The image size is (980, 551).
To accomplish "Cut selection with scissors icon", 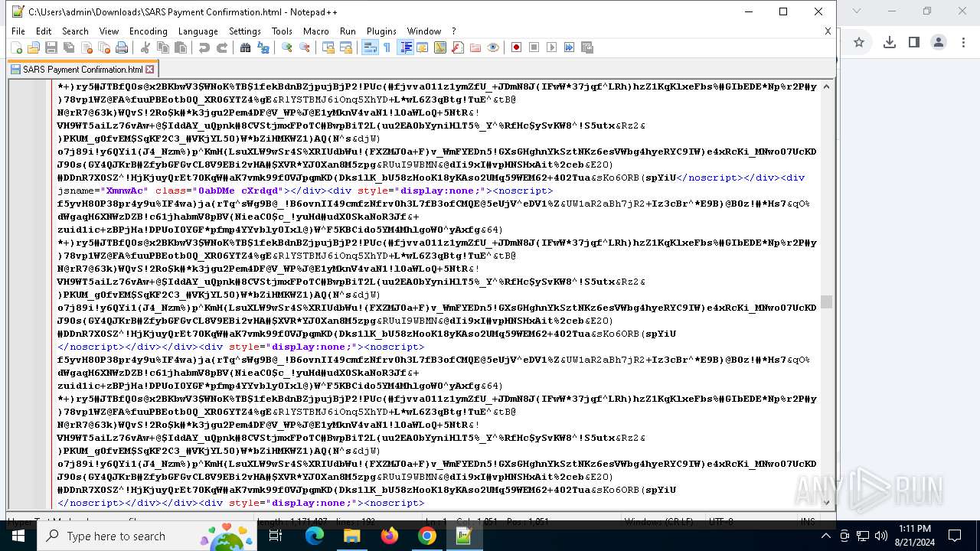I will (x=145, y=47).
